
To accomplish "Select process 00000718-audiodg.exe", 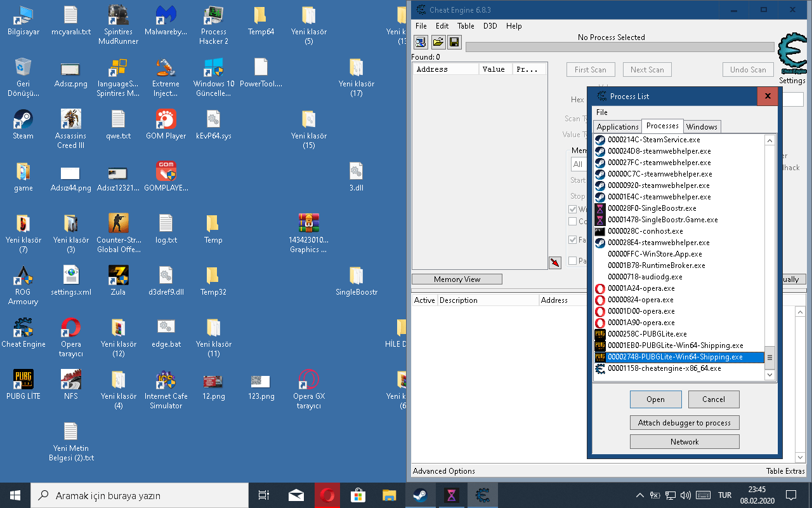I will click(x=679, y=277).
